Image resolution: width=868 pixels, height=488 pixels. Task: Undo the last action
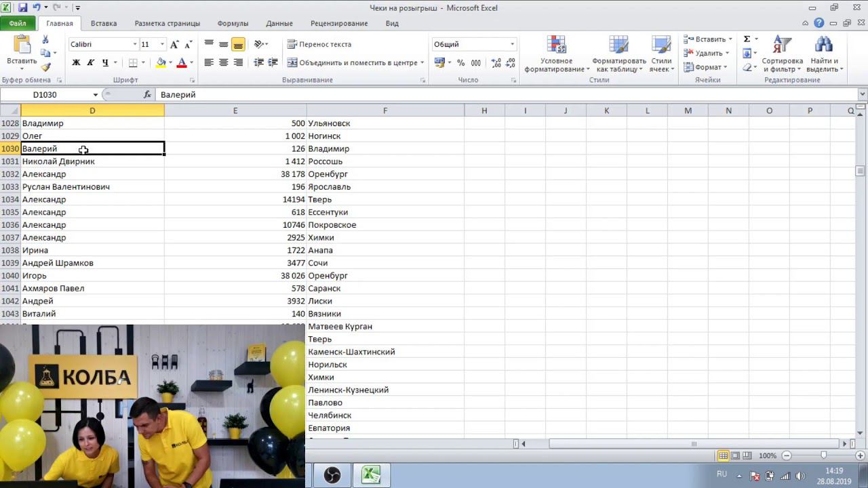pos(35,8)
